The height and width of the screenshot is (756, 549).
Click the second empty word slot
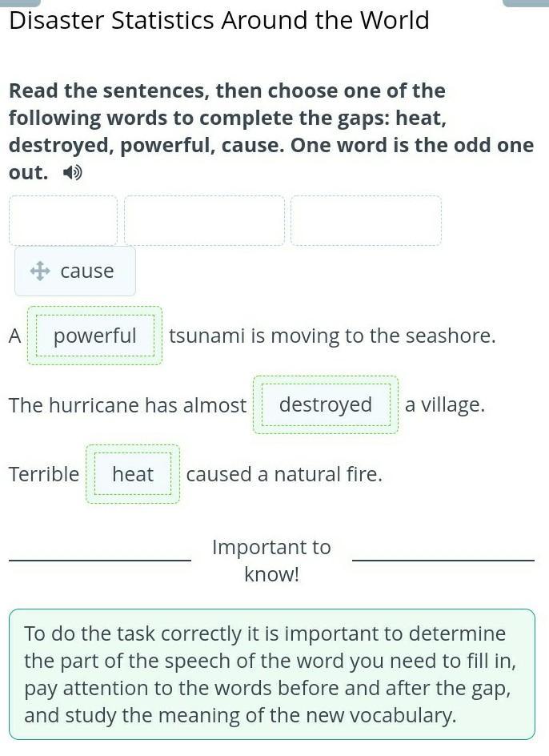point(204,220)
